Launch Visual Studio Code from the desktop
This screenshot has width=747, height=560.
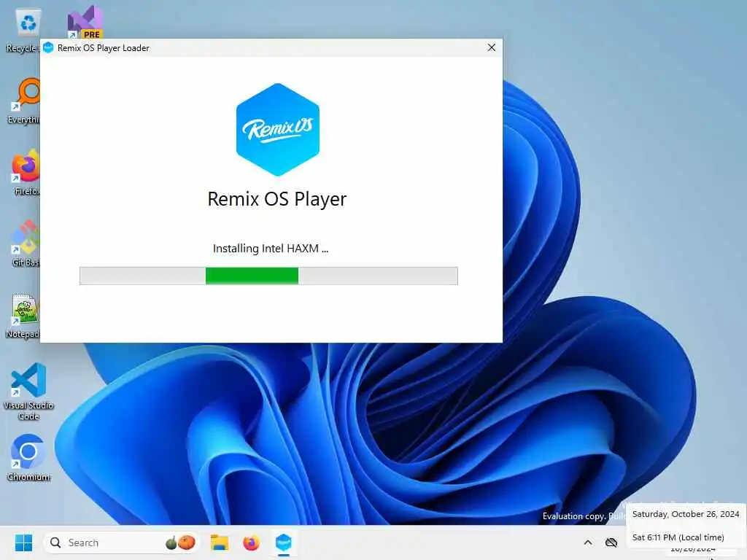[x=28, y=392]
